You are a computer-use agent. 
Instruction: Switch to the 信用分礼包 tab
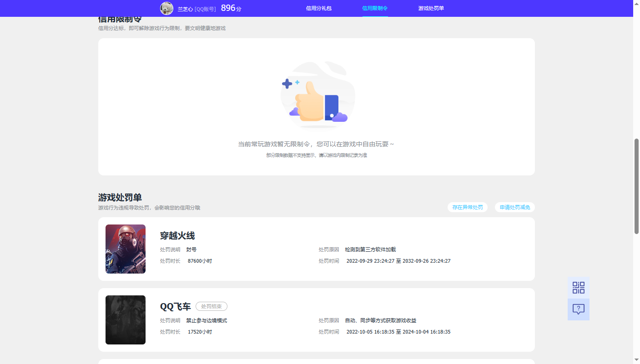pyautogui.click(x=319, y=8)
